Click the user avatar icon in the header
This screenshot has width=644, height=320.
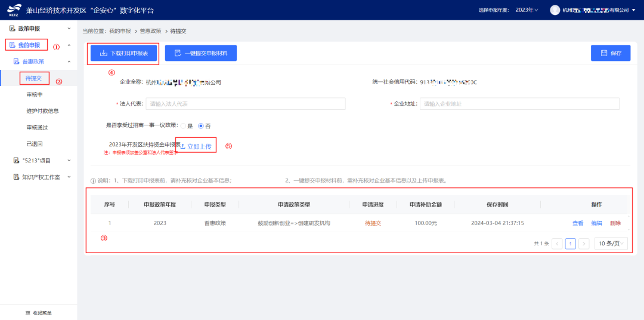pos(555,10)
